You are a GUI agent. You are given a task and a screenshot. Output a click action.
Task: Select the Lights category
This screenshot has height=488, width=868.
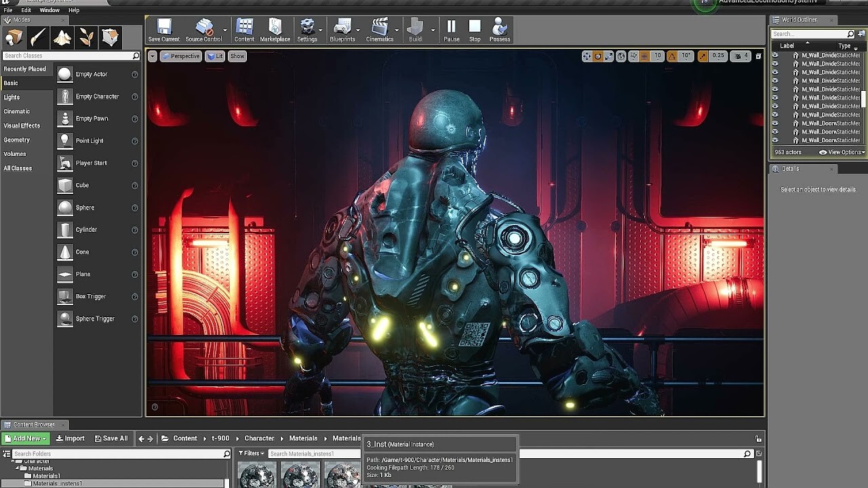12,97
